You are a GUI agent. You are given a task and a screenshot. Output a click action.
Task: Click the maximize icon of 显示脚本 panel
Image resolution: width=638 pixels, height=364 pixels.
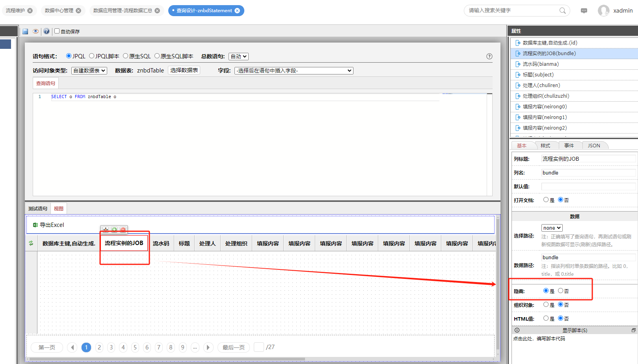pos(633,330)
